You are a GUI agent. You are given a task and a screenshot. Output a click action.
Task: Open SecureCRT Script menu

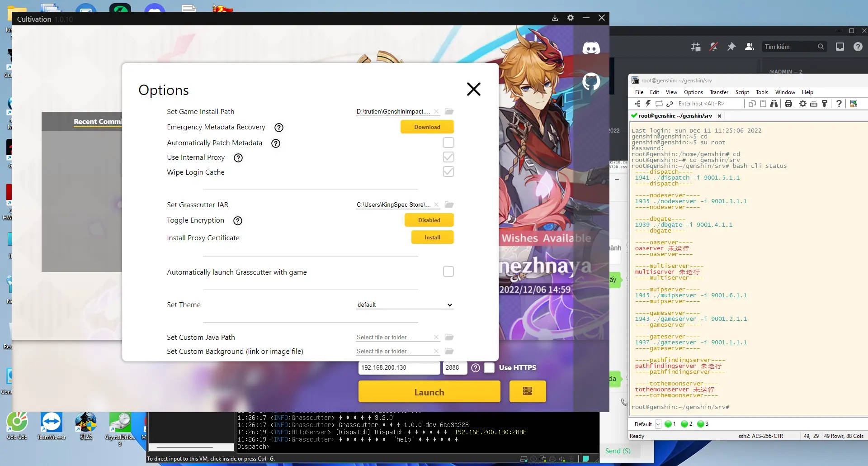(742, 92)
